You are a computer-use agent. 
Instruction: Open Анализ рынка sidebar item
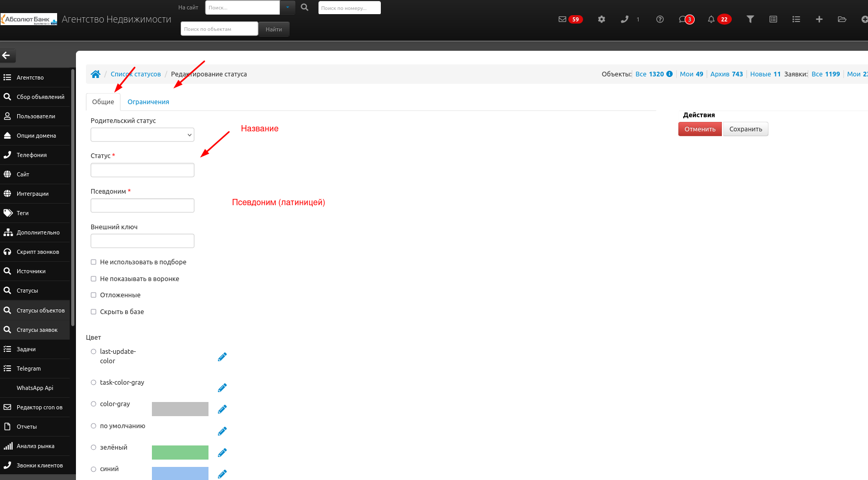click(35, 446)
